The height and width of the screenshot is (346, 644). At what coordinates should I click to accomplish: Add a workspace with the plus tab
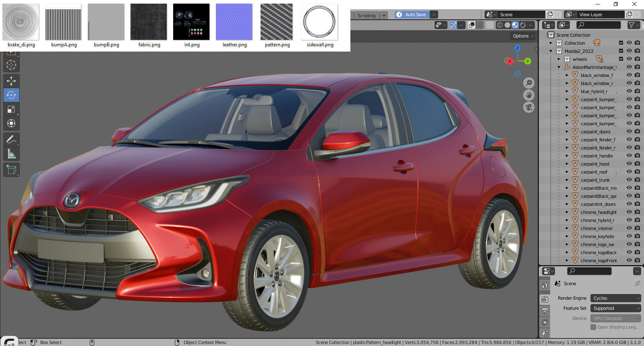pos(384,15)
